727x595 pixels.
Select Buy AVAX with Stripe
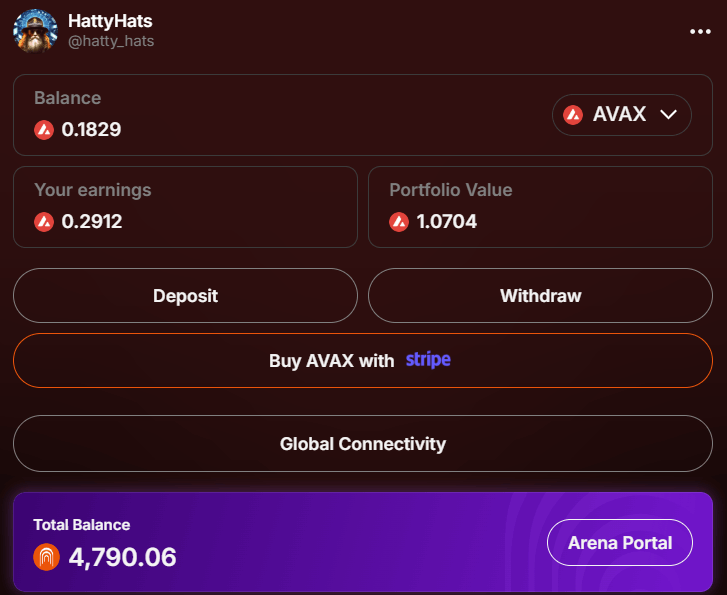coord(363,360)
